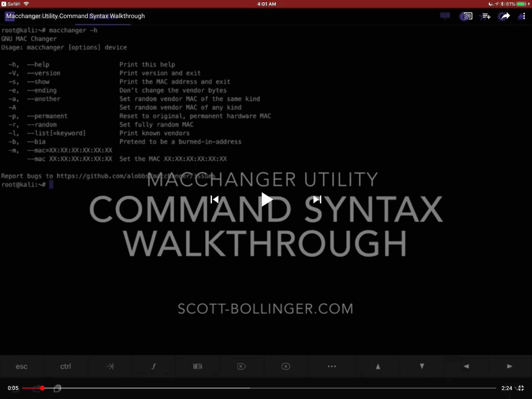Seek using the red progress scrubber
Image resolution: width=532 pixels, height=399 pixels.
(42, 388)
